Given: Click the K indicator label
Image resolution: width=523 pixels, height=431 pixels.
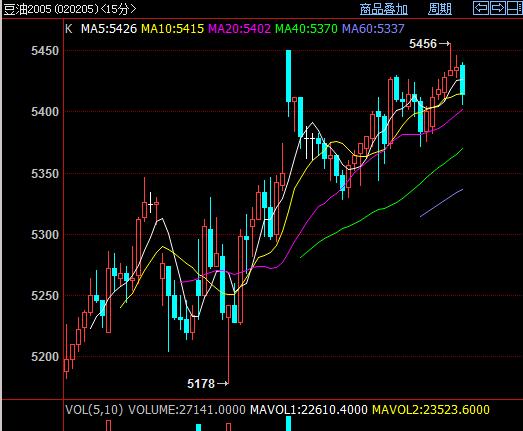Looking at the screenshot, I should tap(69, 29).
